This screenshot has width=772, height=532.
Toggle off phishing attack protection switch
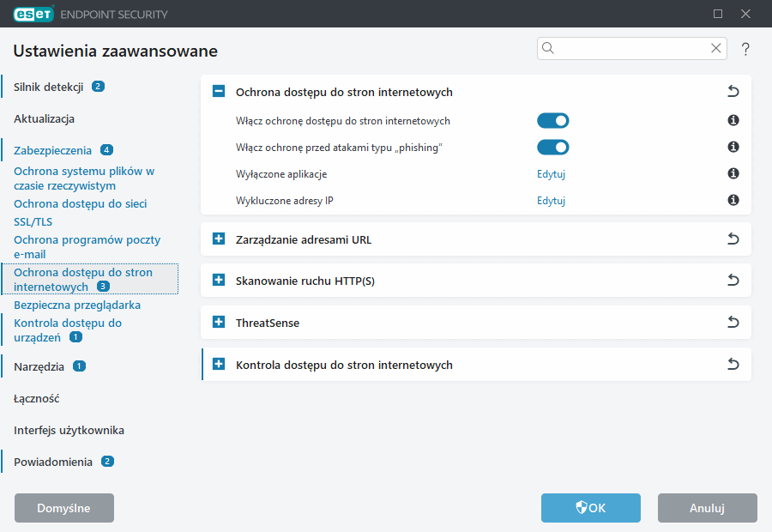552,148
